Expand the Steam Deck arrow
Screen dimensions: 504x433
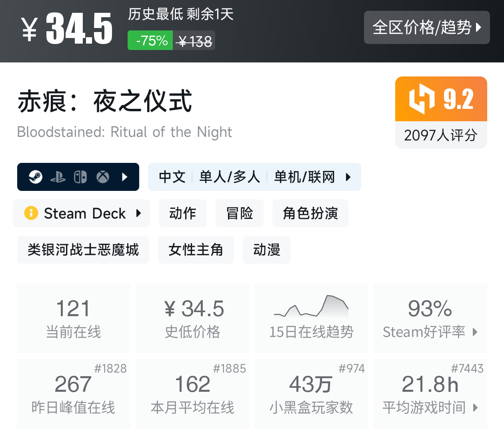tap(138, 213)
